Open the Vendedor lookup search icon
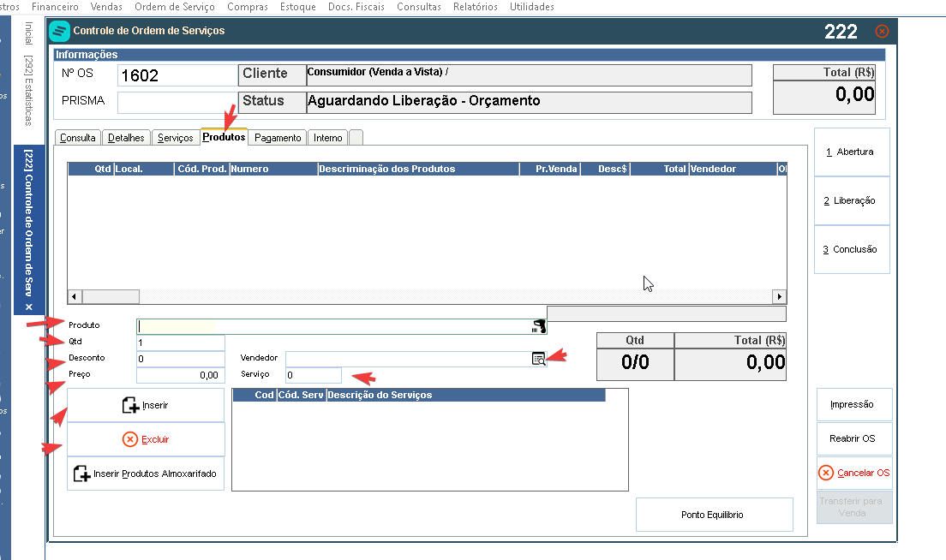 tap(539, 360)
